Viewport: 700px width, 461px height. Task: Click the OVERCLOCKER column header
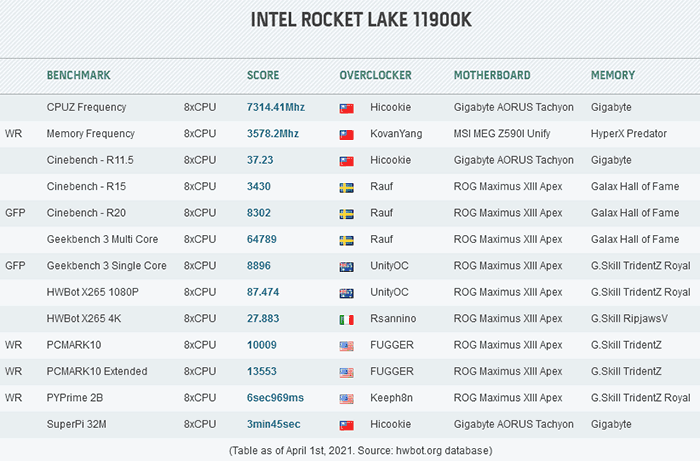375,75
